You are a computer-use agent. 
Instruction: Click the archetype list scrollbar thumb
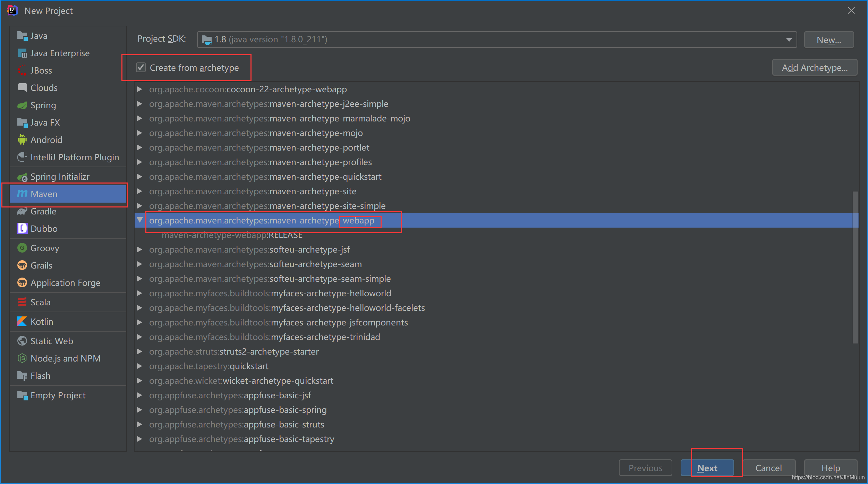coord(856,267)
